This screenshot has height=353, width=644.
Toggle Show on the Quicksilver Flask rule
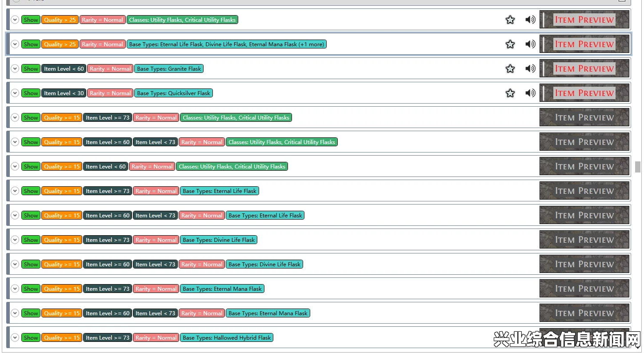pos(31,93)
